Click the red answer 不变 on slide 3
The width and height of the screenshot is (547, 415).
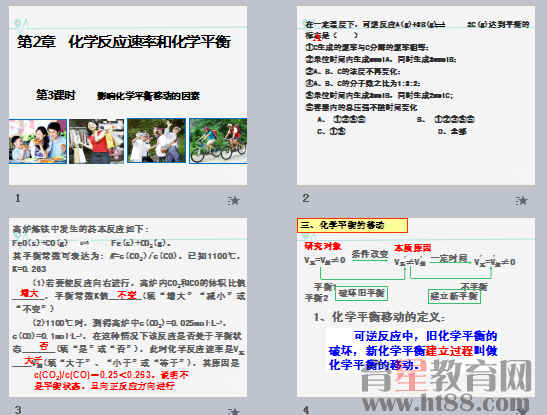[127, 295]
